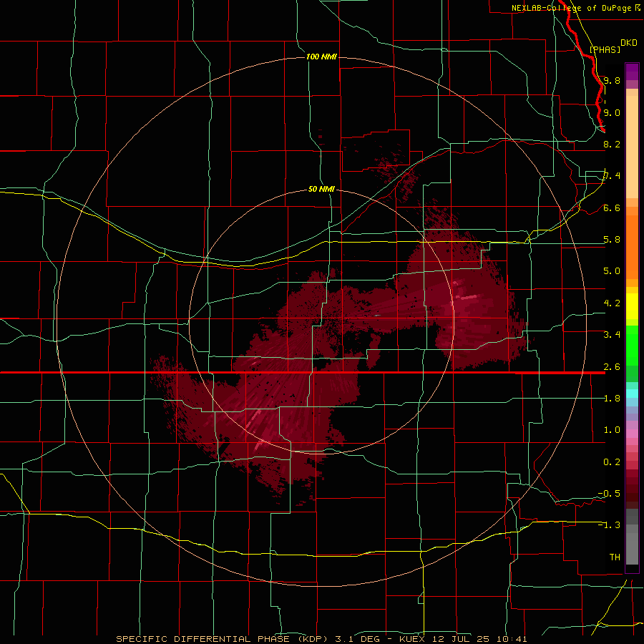The width and height of the screenshot is (644, 644).
Task: Click the 9.8 value on the color scale
Action: point(612,80)
